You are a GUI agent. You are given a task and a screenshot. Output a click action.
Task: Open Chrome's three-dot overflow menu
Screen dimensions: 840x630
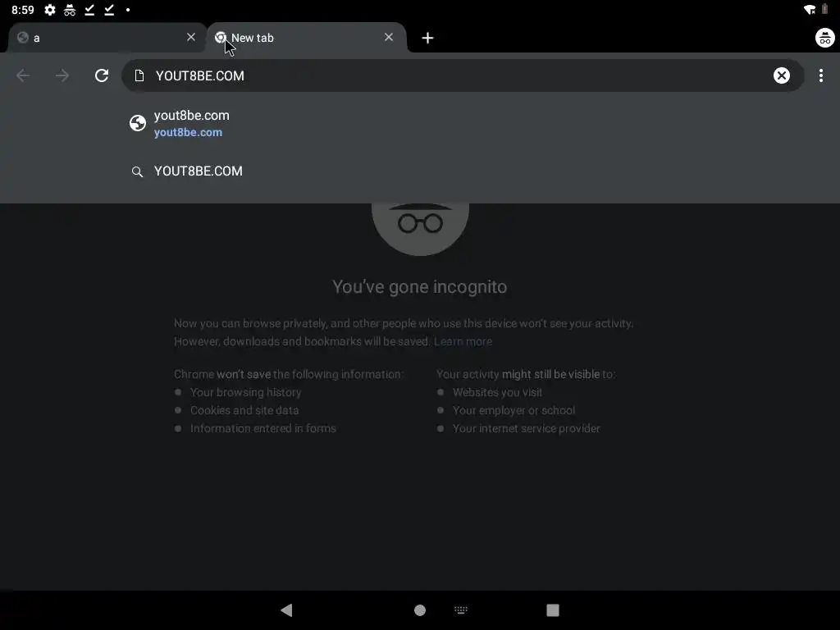click(820, 75)
